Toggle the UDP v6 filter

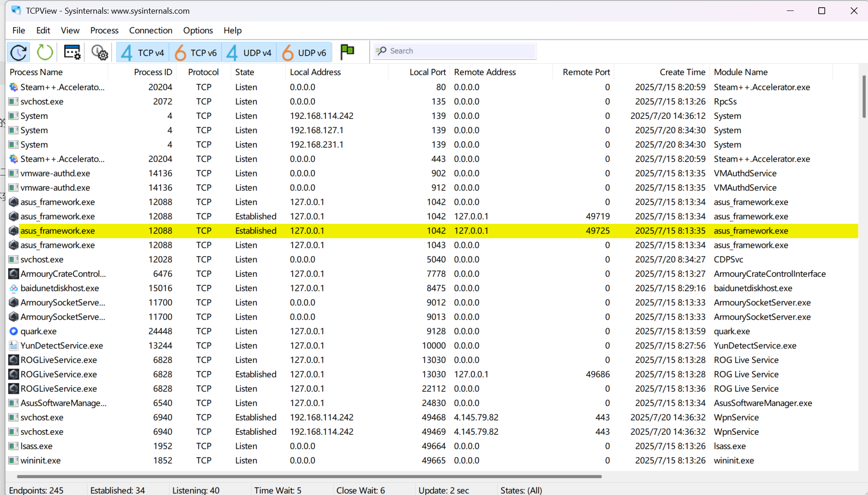click(304, 52)
